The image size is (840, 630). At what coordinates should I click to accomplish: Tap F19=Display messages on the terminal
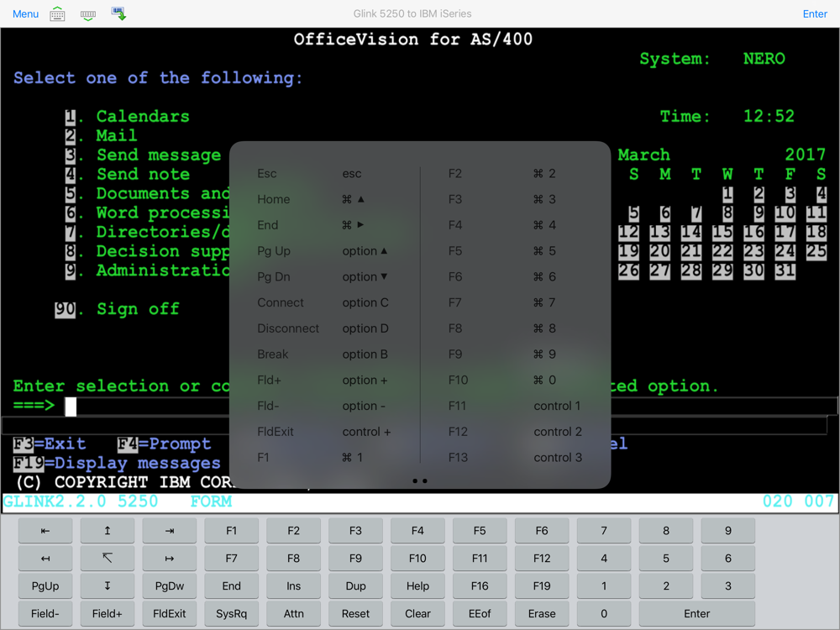pos(117,464)
